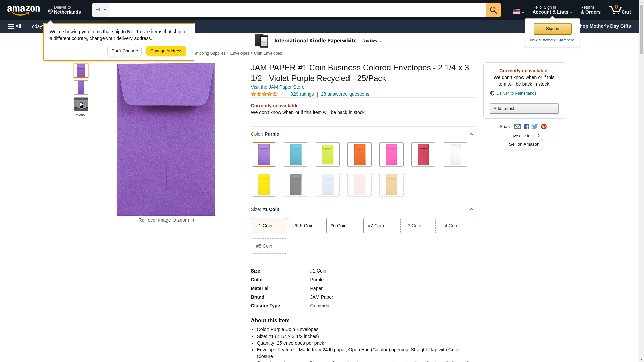Play the product video thumbnail
This screenshot has width=644, height=362.
(x=81, y=105)
